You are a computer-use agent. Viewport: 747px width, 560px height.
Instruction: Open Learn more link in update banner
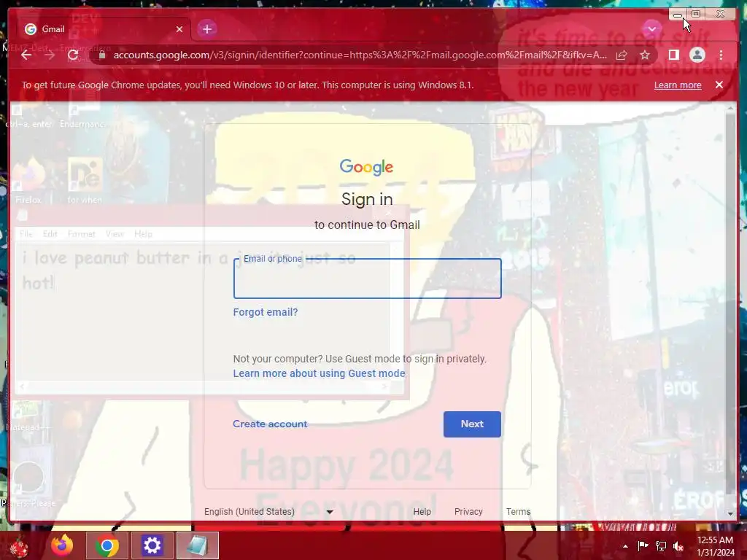pos(678,85)
